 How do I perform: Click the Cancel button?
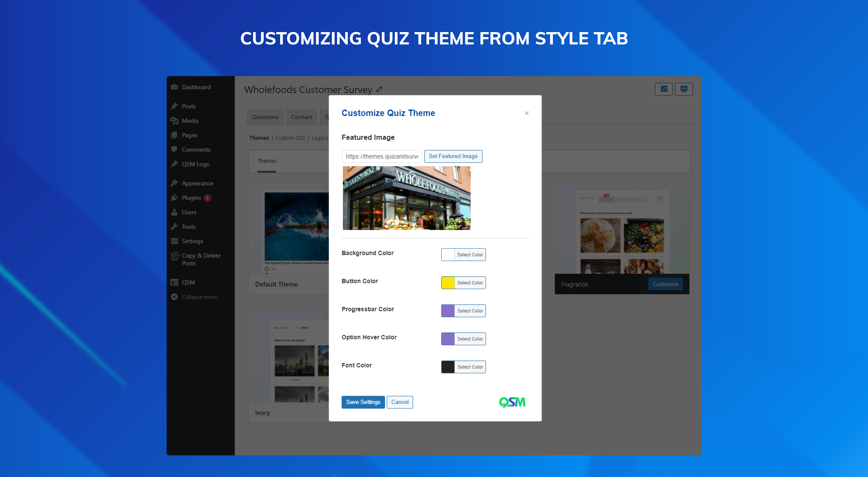(x=400, y=402)
